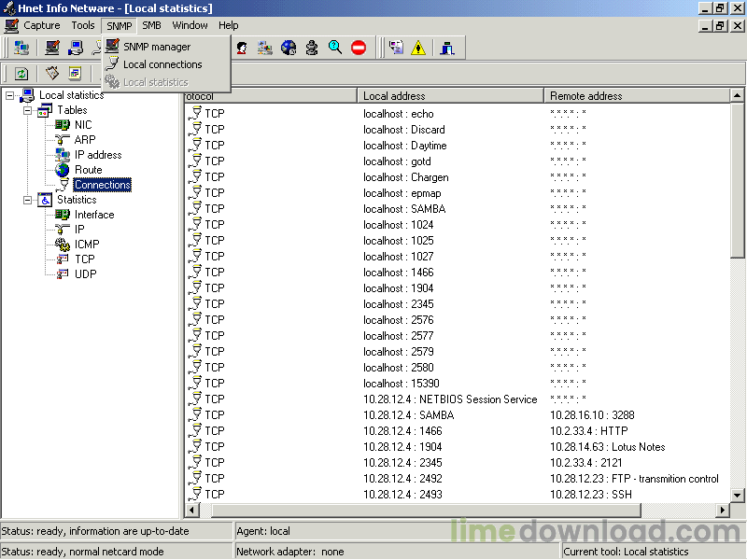Close the open SNMP menu
Image resolution: width=747 pixels, height=560 pixels.
point(120,26)
